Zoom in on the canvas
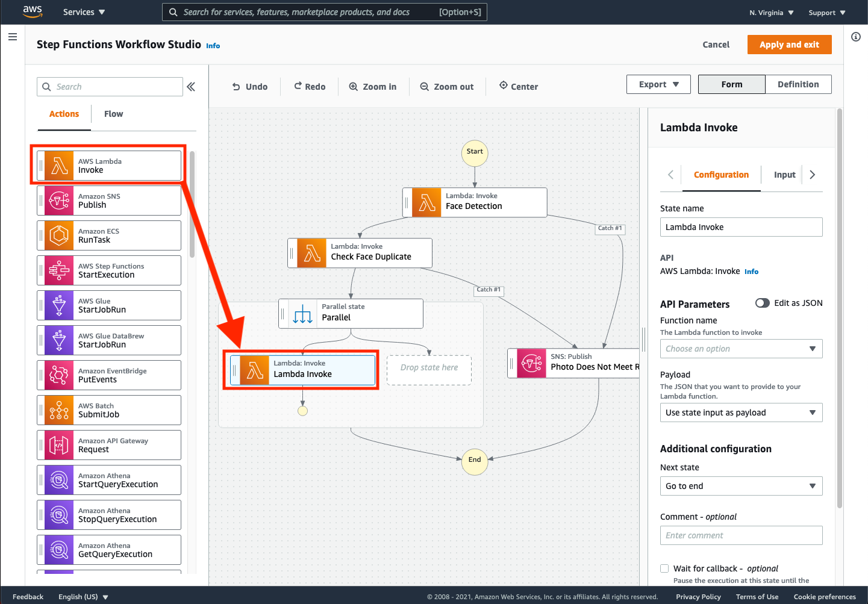The width and height of the screenshot is (868, 604). (373, 87)
